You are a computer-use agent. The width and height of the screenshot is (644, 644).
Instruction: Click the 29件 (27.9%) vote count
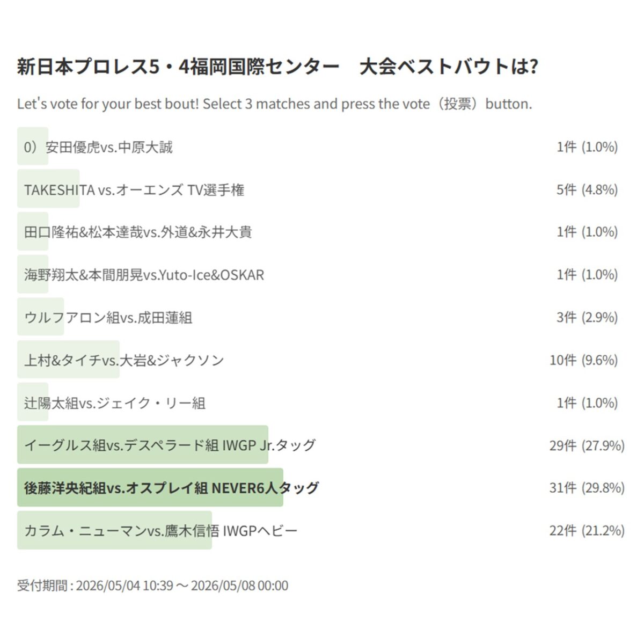click(587, 445)
